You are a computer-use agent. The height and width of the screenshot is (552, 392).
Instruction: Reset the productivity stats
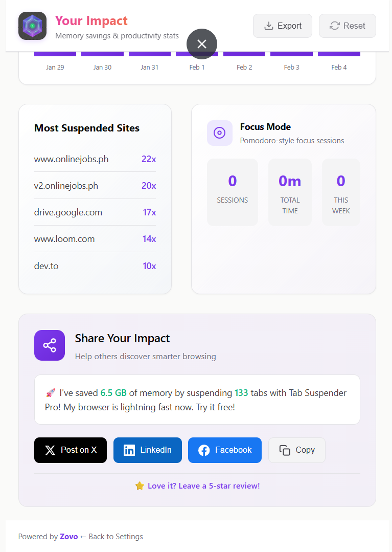[x=348, y=26]
